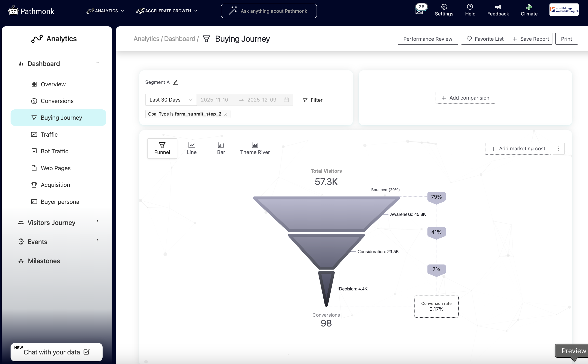Click the Add comparision button
The image size is (588, 364).
click(x=465, y=98)
